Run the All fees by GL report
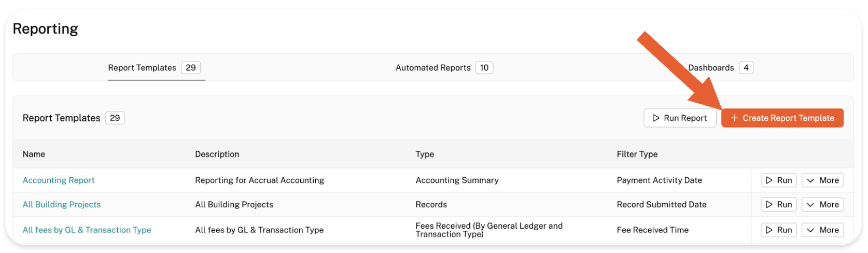868x253 pixels. pos(779,230)
